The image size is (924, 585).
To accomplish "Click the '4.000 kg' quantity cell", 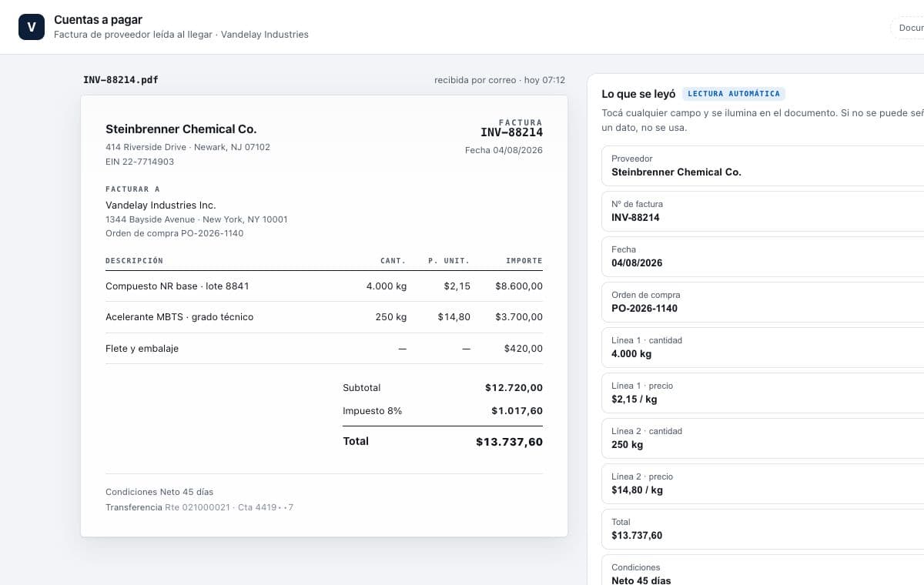I will tap(387, 286).
